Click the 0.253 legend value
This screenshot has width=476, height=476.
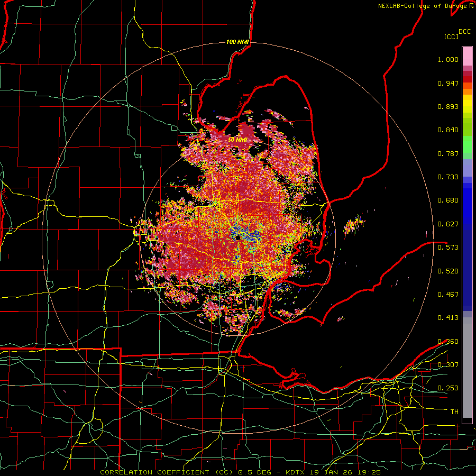pyautogui.click(x=448, y=388)
